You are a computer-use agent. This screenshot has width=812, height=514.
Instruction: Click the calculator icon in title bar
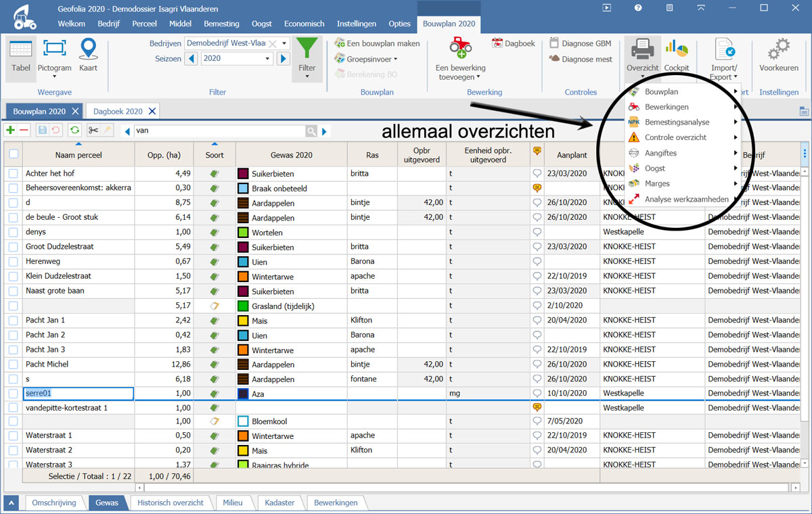coord(669,8)
